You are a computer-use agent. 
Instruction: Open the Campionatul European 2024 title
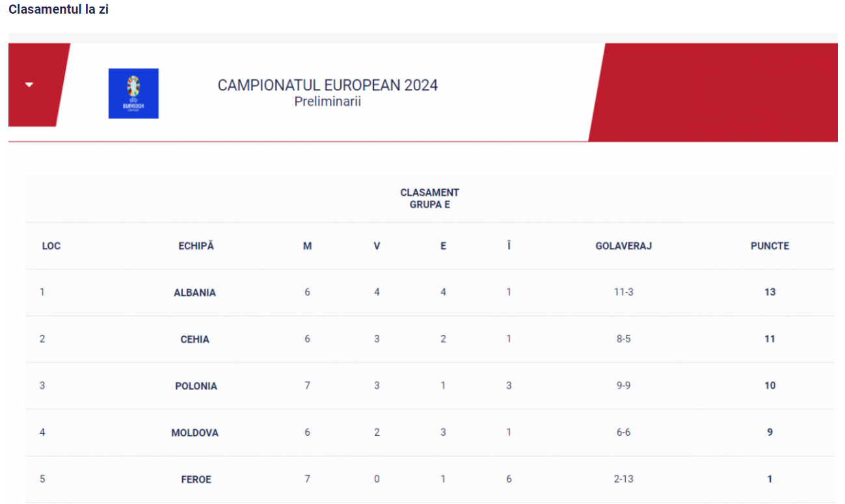[328, 85]
